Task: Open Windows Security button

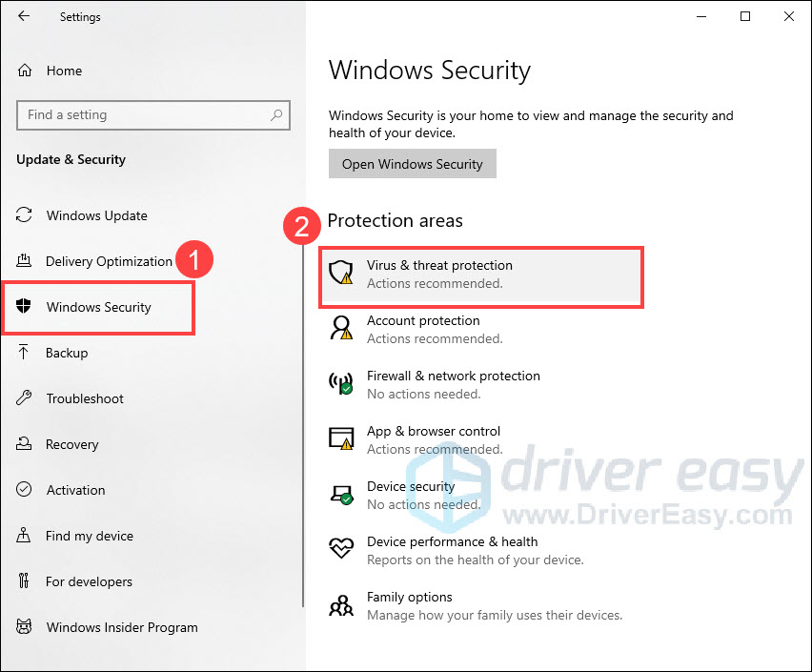Action: [413, 164]
